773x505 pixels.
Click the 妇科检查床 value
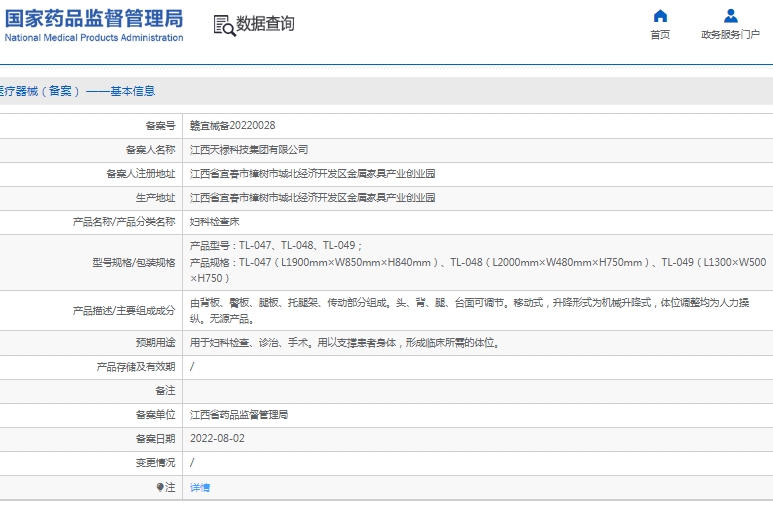tap(214, 222)
